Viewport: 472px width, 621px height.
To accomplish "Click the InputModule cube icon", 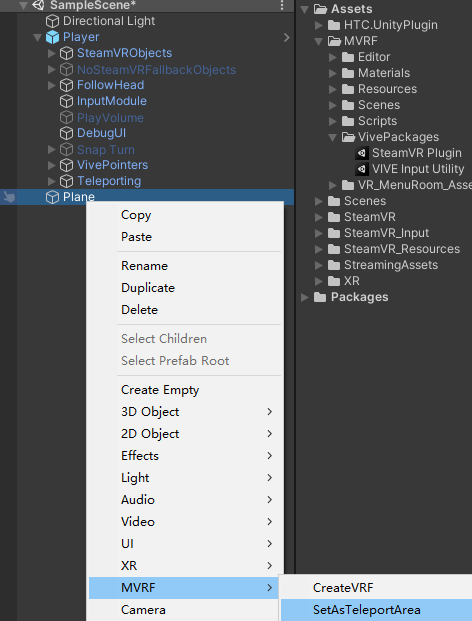I will point(66,101).
